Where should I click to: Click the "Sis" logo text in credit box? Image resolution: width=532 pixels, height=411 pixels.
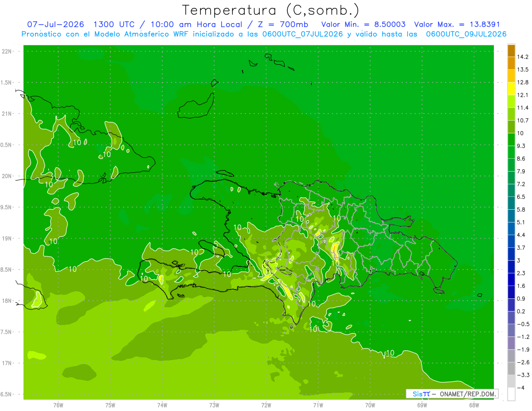click(417, 394)
